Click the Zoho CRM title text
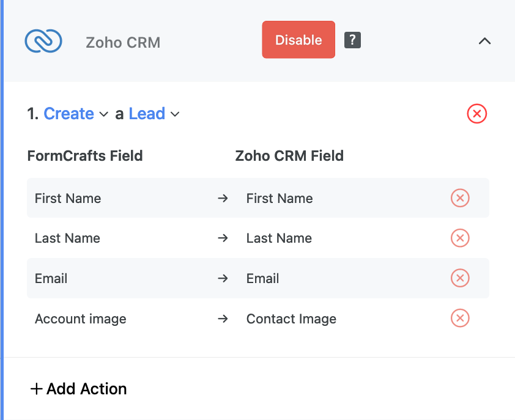 123,42
